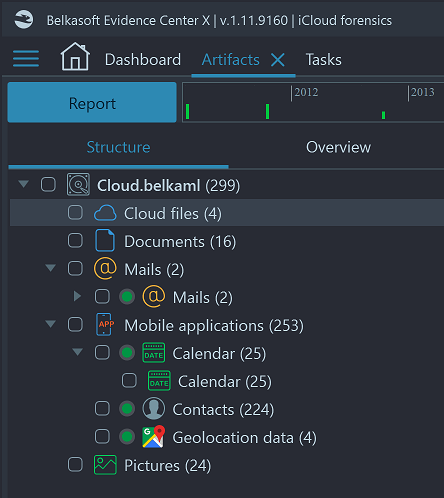Click the Report button

pyautogui.click(x=92, y=102)
